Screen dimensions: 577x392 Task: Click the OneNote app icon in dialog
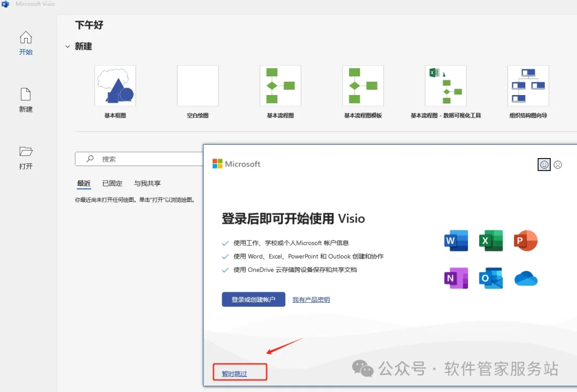(456, 278)
